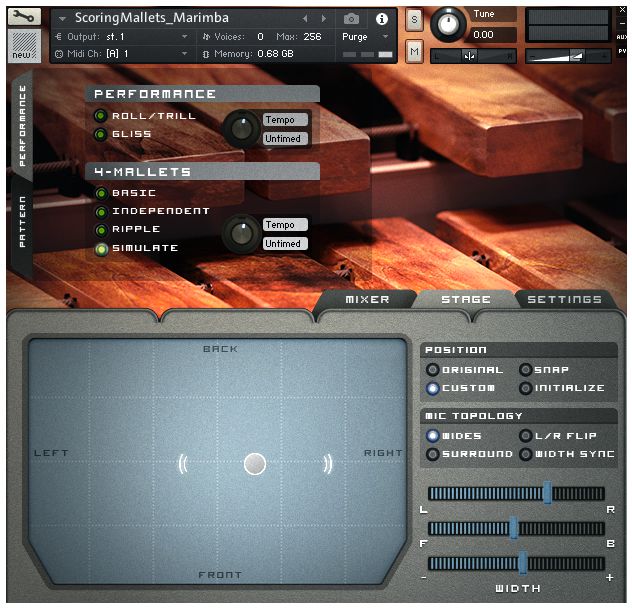The height and width of the screenshot is (608, 632).
Task: Open instrument edit mode wrench icon
Action: coord(24,17)
